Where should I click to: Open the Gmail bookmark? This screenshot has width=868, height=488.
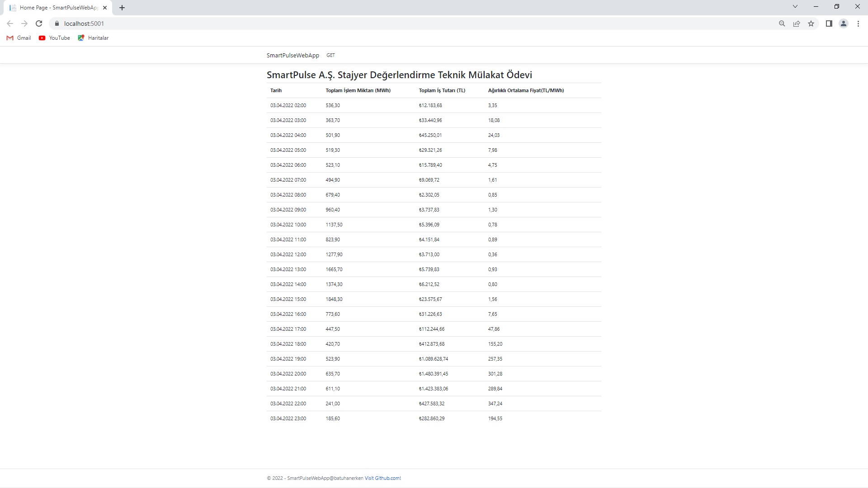tap(18, 38)
